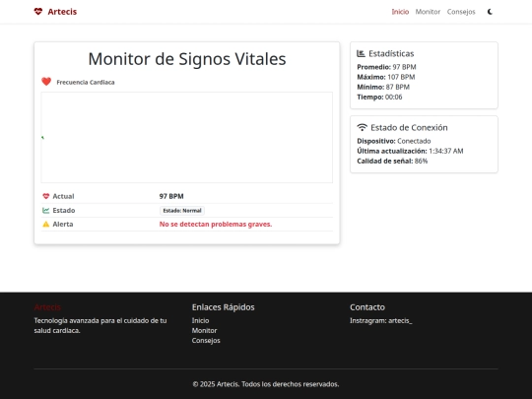Click the wifi icon in Estado de Conexión
The height and width of the screenshot is (399, 532).
pyautogui.click(x=362, y=127)
